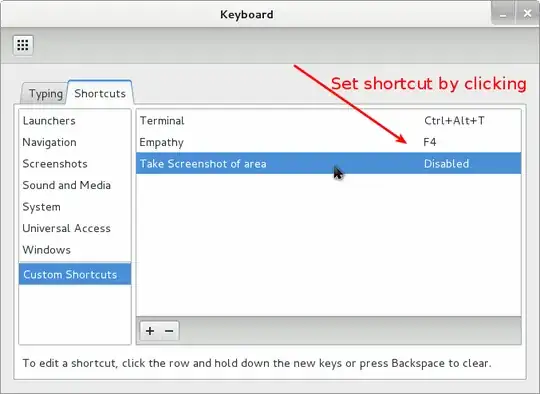The height and width of the screenshot is (394, 540).
Task: Select Custom Shortcuts category
Action: pyautogui.click(x=75, y=274)
